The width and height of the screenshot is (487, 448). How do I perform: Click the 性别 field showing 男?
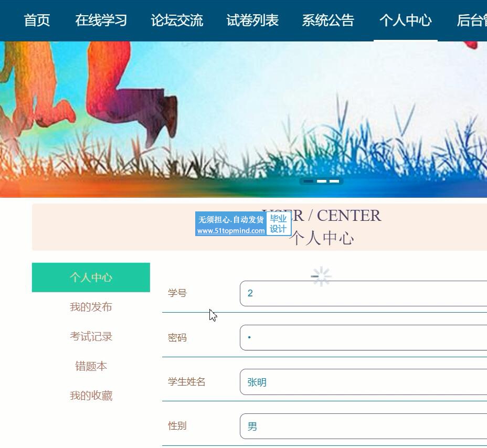[x=363, y=426]
